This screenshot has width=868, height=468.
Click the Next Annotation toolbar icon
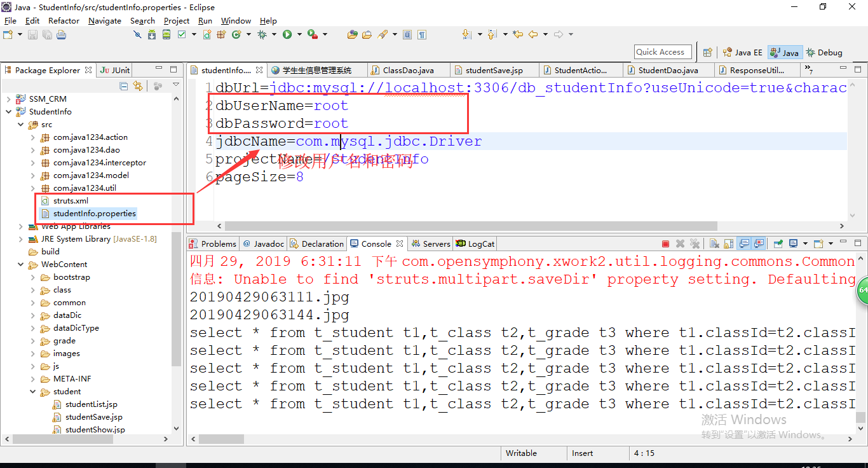pos(467,34)
